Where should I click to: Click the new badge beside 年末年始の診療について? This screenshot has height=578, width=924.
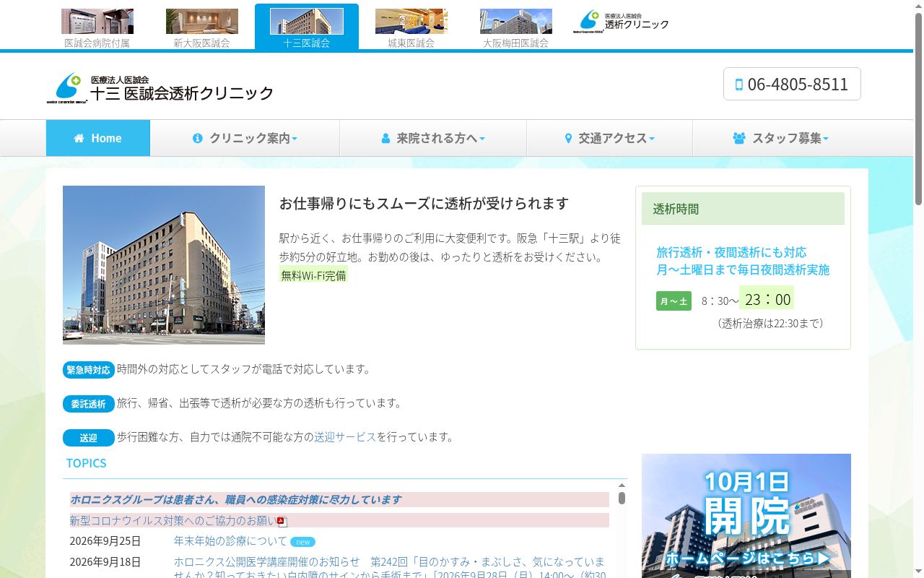302,542
